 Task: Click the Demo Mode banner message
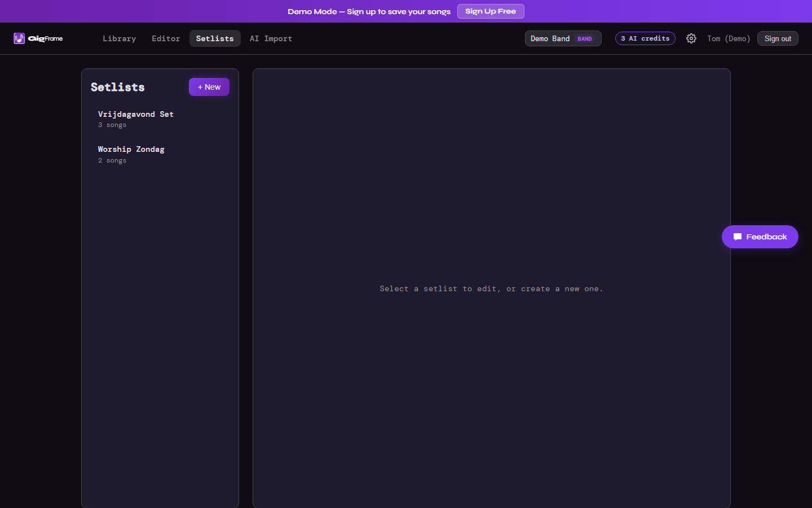(x=369, y=11)
